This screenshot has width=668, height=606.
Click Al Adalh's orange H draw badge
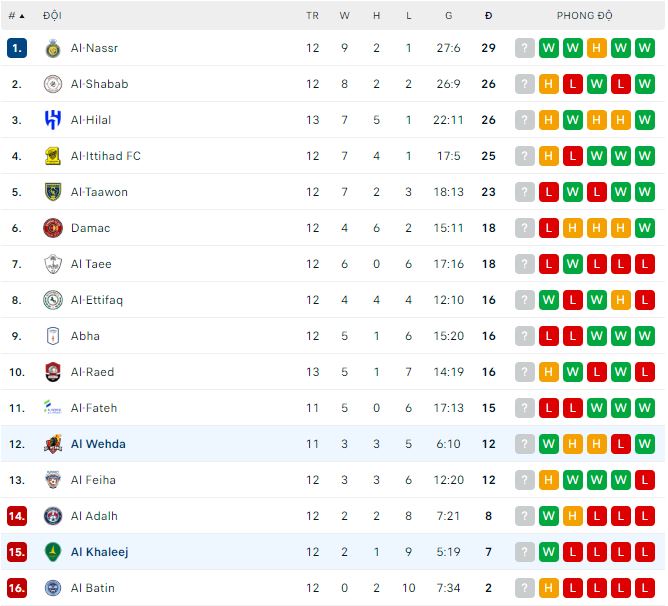pos(573,516)
